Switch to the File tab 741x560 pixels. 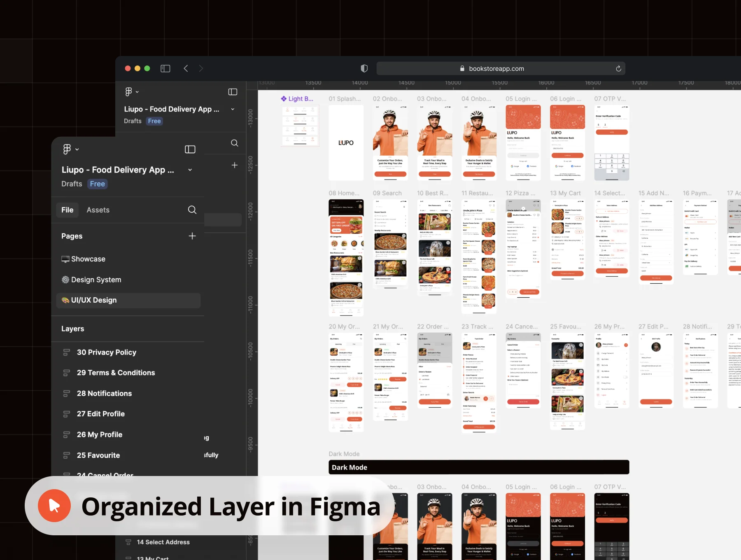click(67, 210)
